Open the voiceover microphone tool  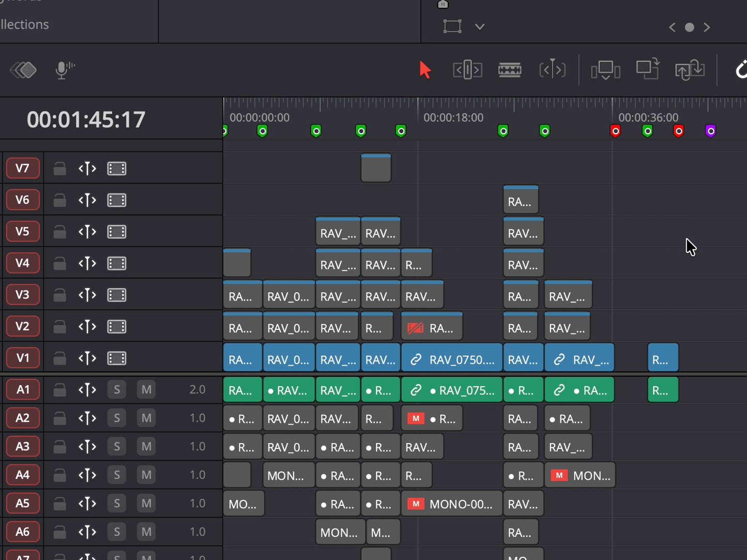pyautogui.click(x=64, y=70)
